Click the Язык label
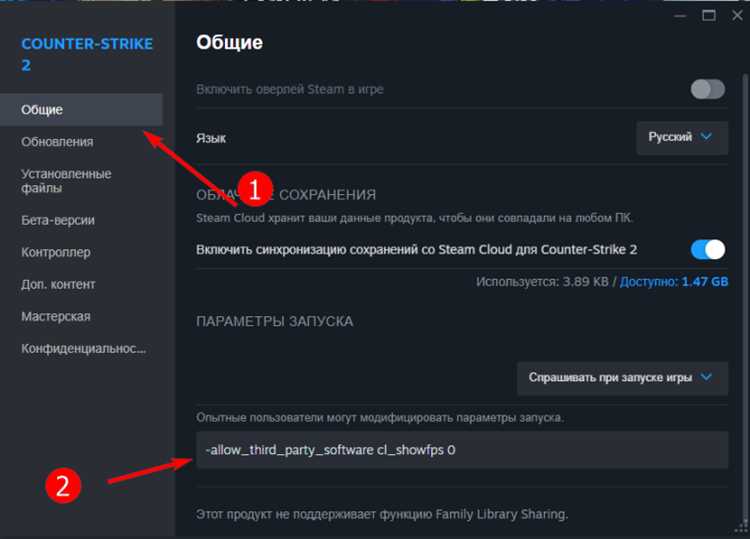 coord(211,138)
